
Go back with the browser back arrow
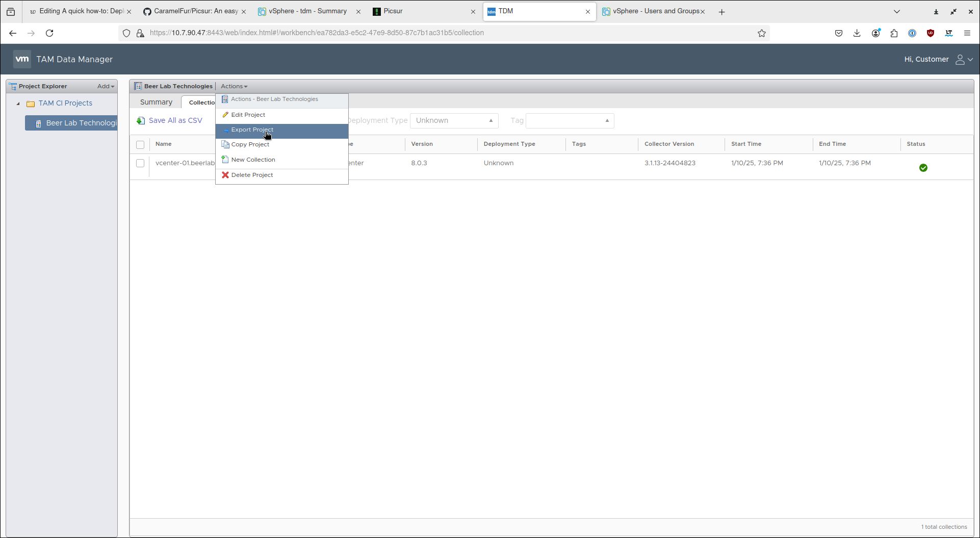(x=13, y=33)
